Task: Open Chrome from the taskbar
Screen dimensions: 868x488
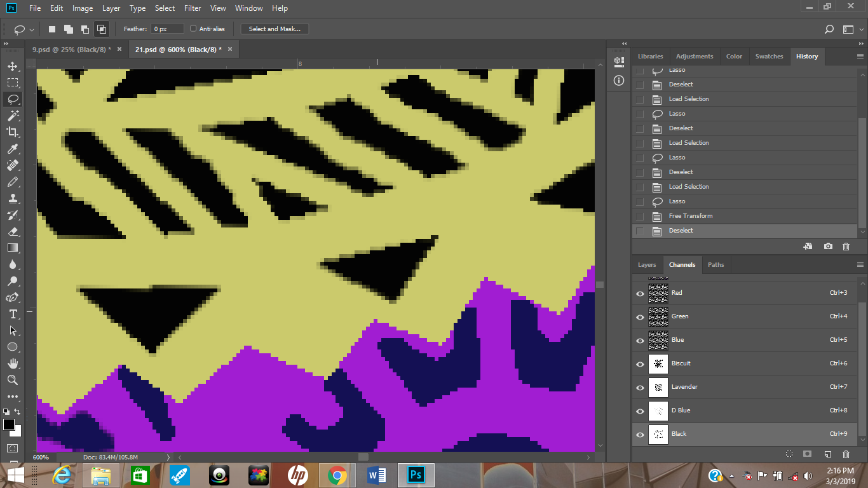Action: [337, 475]
